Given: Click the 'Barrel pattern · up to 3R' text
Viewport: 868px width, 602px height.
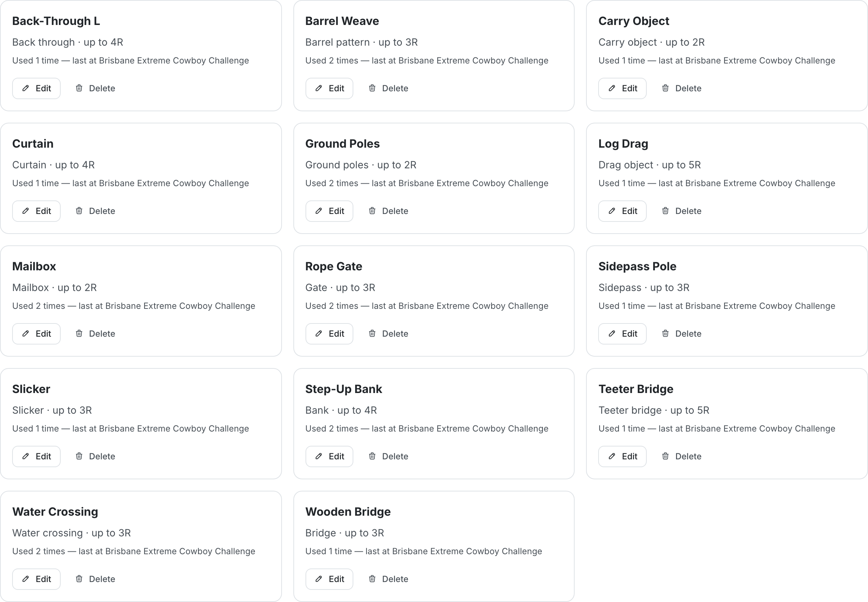Looking at the screenshot, I should point(362,42).
